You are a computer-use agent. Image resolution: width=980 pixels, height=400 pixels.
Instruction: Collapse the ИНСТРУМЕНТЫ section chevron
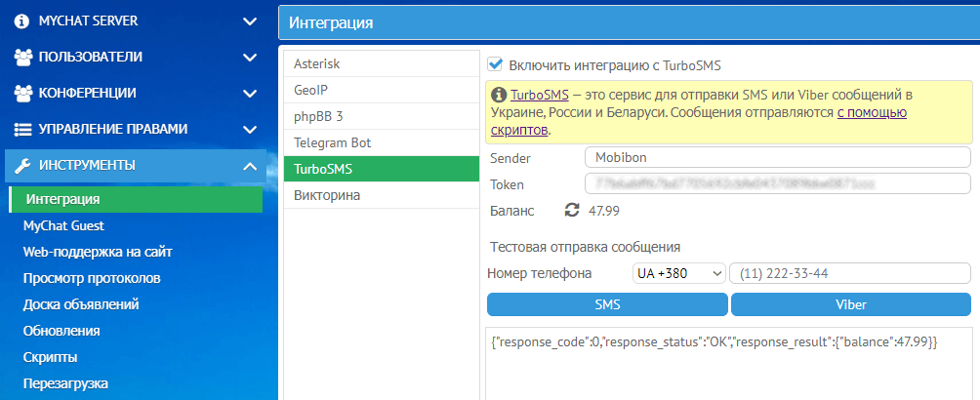(x=250, y=165)
